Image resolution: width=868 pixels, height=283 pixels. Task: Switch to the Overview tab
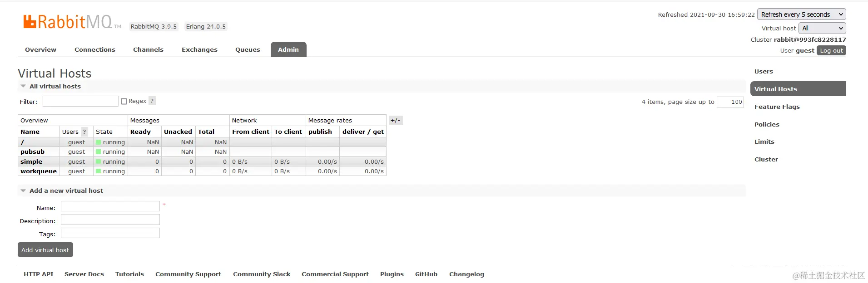click(41, 49)
